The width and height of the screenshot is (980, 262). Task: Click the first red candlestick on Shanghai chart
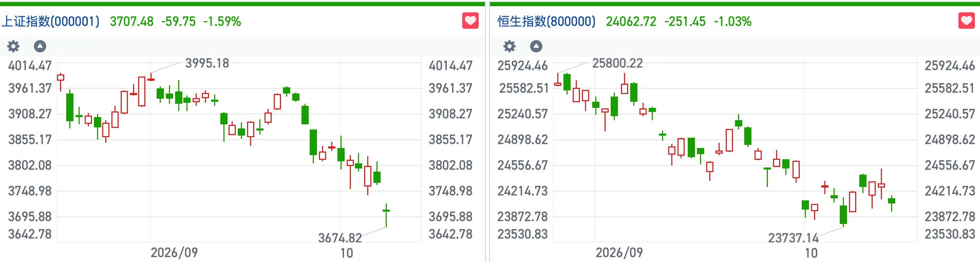(x=61, y=82)
